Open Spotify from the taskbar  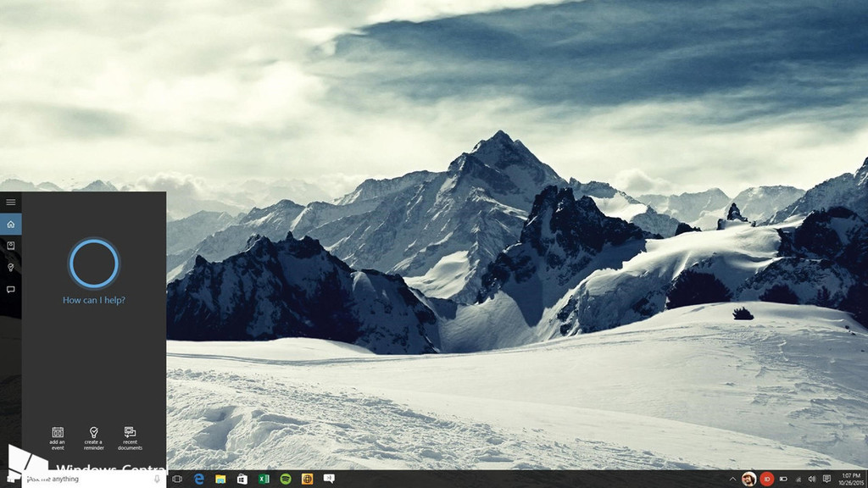click(286, 479)
